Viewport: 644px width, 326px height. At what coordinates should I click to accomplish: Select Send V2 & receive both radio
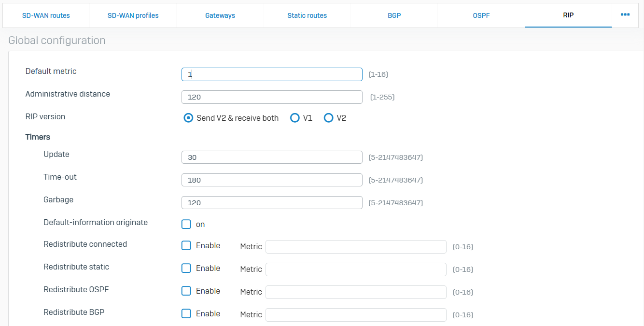188,118
